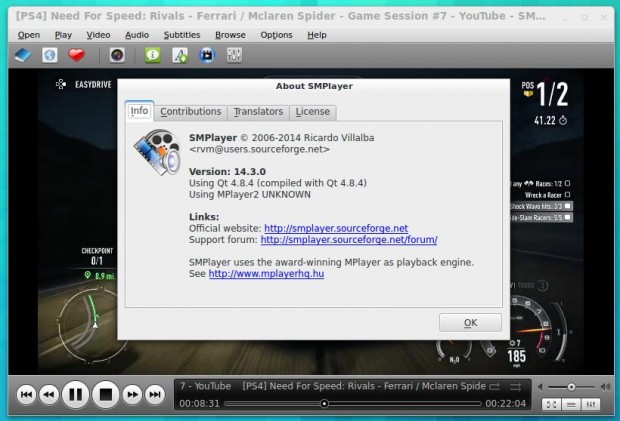Viewport: 620px width, 421px height.
Task: Toggle fullscreen with bottom-right arrows button
Action: 552,404
